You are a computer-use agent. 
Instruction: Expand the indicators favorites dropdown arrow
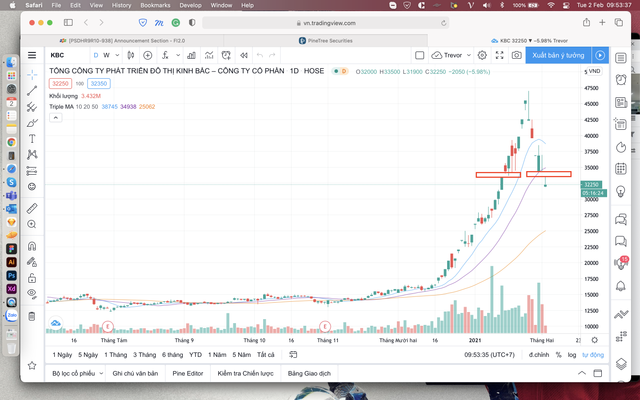pyautogui.click(x=178, y=55)
